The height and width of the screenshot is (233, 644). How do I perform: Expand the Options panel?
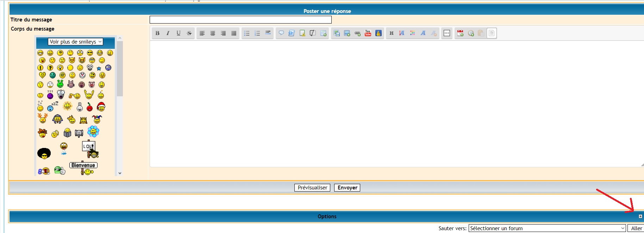click(x=640, y=216)
